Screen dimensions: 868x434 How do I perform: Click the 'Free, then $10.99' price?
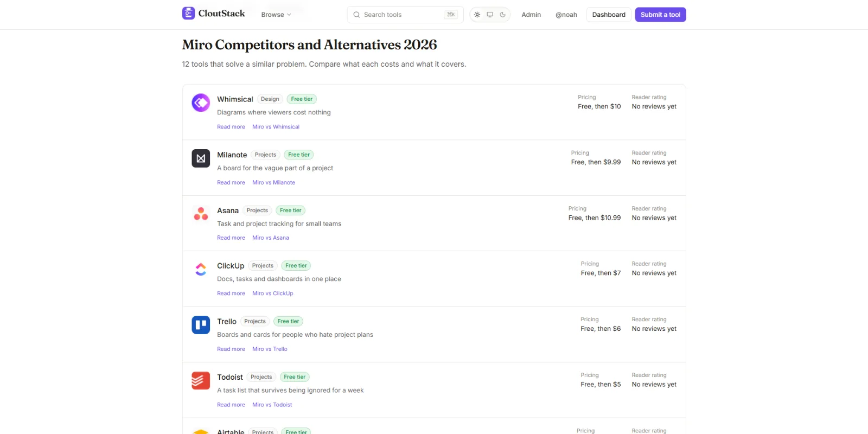595,218
